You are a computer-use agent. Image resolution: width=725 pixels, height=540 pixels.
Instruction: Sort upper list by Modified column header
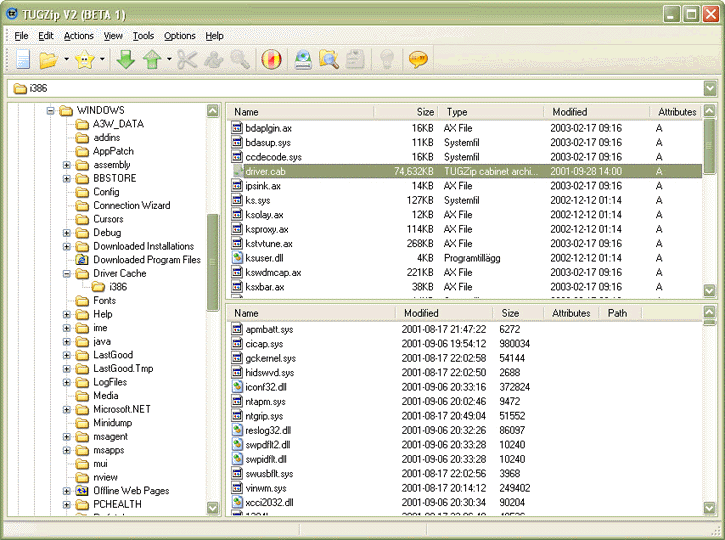(596, 112)
